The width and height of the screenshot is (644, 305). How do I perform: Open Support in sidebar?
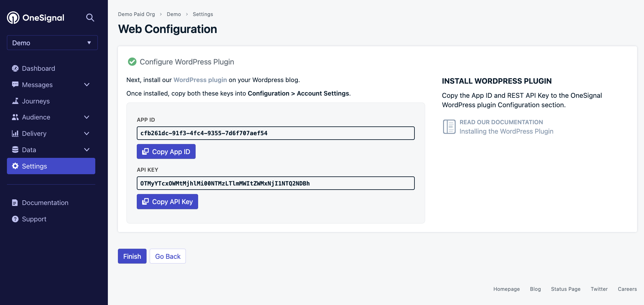[34, 219]
